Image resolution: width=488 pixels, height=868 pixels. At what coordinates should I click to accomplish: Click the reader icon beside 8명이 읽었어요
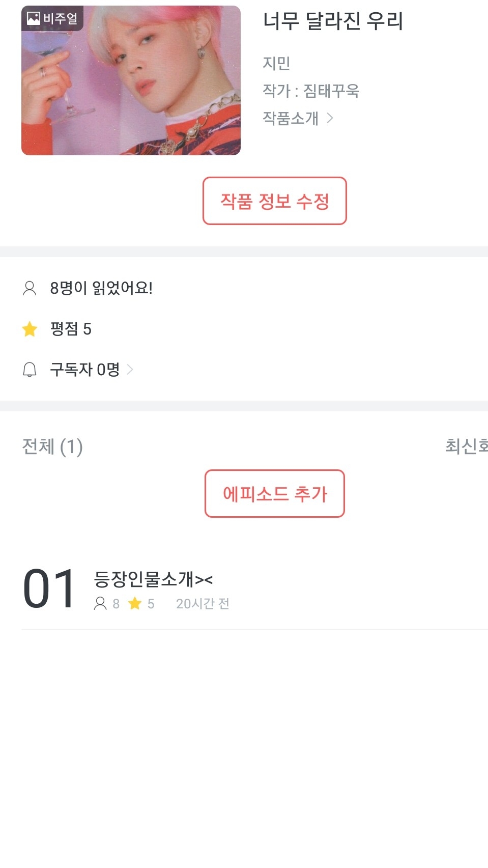point(30,288)
